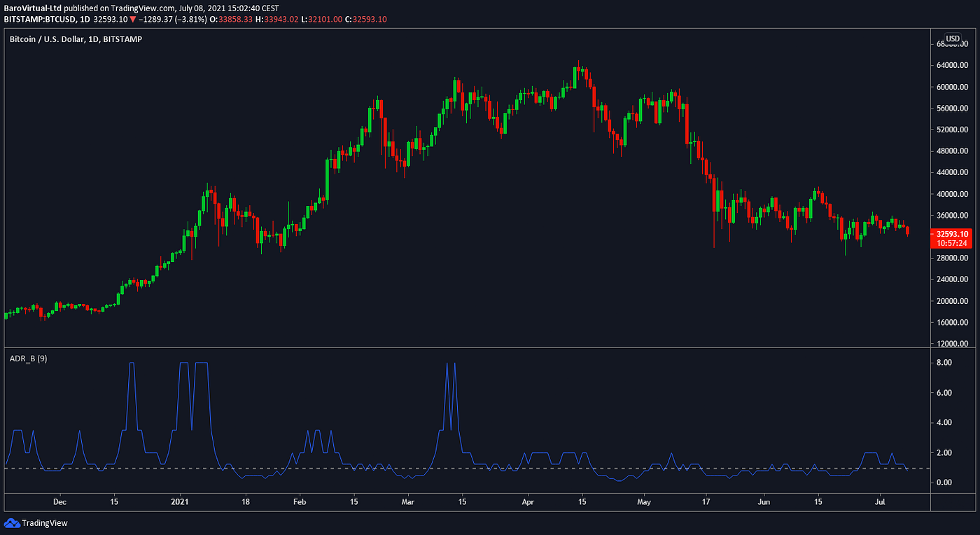
Task: Click the 2021 label on time axis
Action: (181, 502)
